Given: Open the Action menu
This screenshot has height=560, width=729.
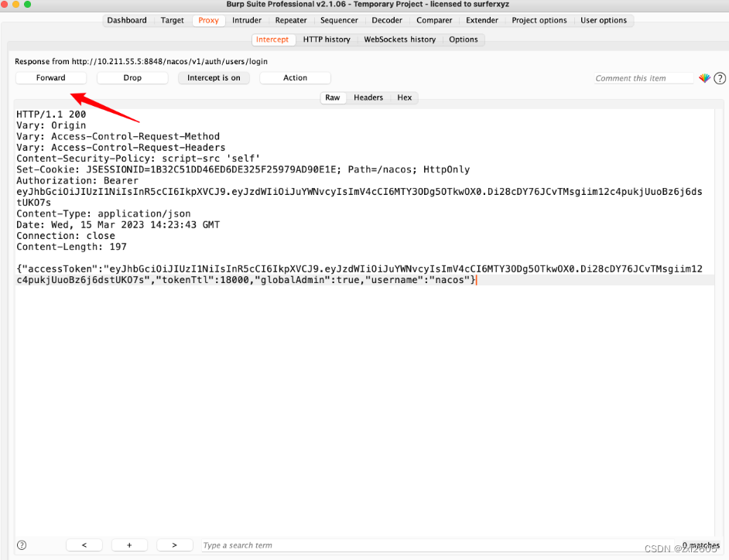Looking at the screenshot, I should (x=295, y=77).
